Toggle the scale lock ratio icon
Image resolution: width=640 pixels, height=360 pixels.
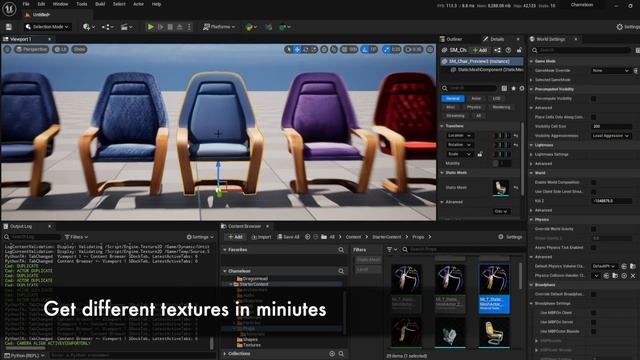(480, 154)
